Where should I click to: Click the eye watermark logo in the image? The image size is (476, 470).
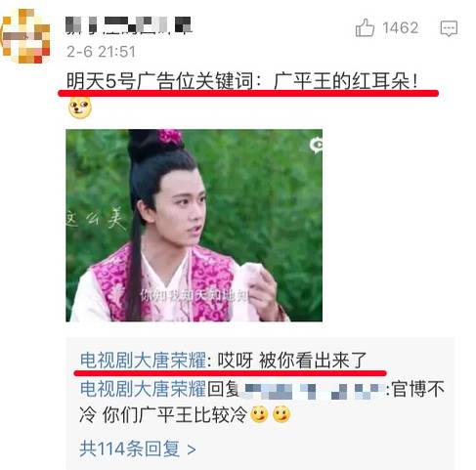[x=316, y=145]
